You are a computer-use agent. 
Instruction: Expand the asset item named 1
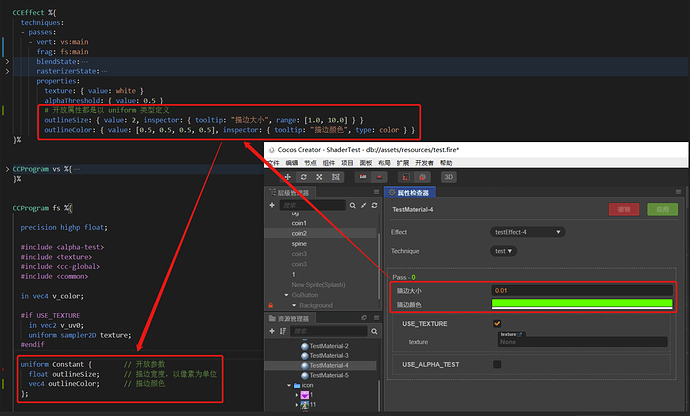[x=297, y=395]
